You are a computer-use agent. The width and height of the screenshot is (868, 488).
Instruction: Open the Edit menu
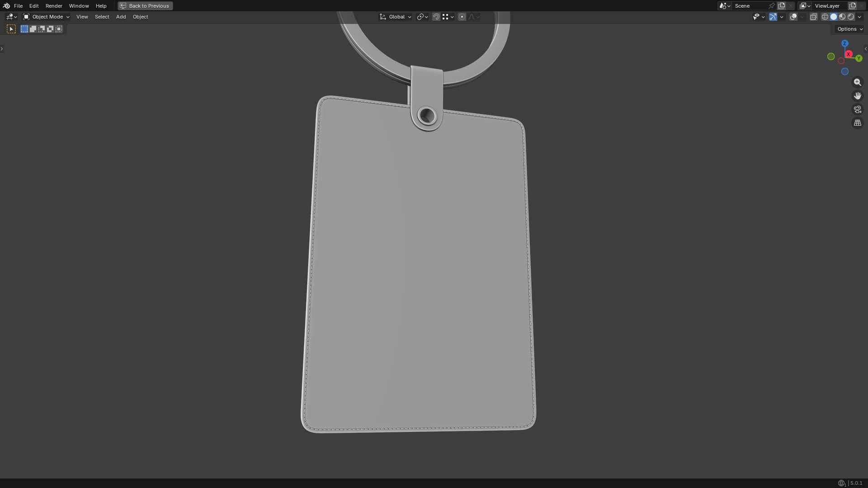pyautogui.click(x=34, y=6)
